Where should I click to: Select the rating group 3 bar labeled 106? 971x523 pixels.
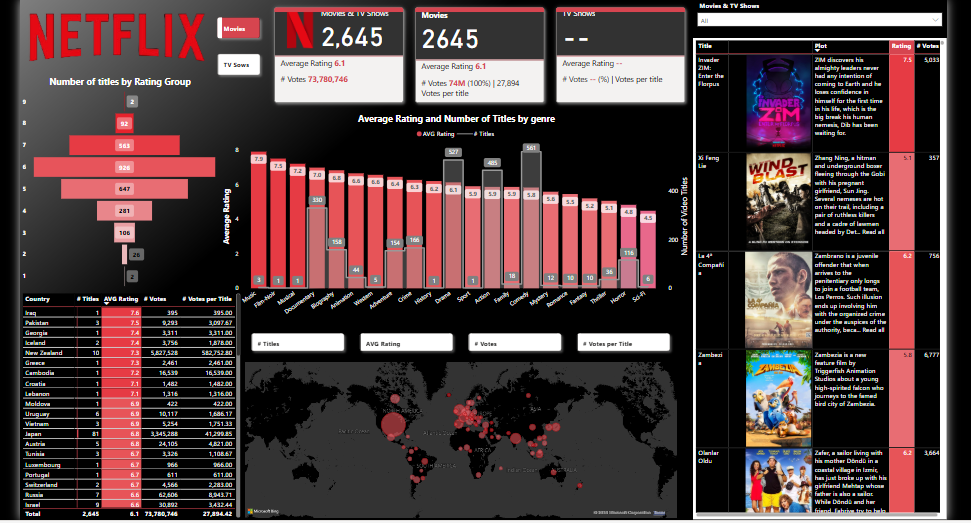coord(124,233)
